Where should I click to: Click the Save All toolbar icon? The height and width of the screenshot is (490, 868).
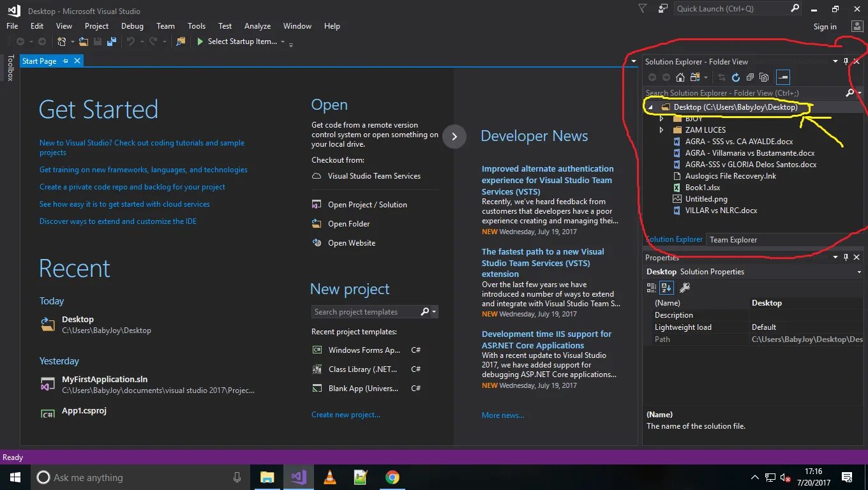click(112, 41)
